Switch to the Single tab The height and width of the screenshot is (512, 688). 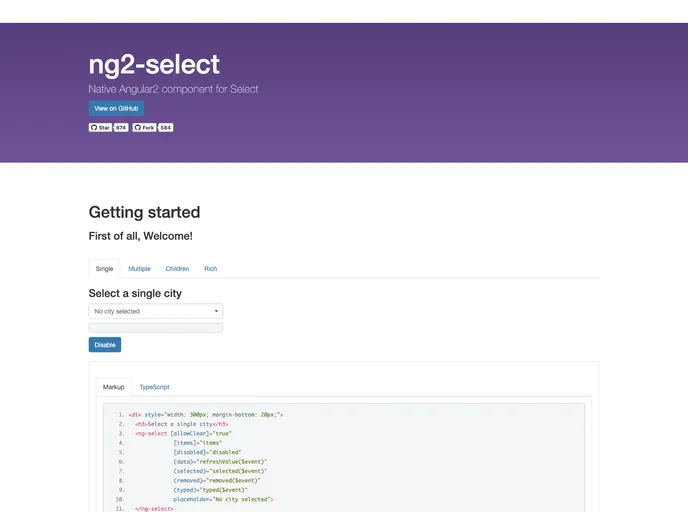point(104,269)
